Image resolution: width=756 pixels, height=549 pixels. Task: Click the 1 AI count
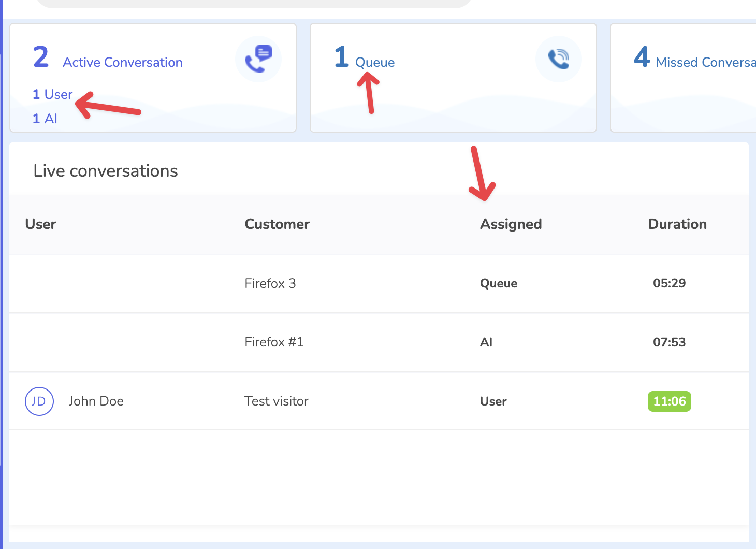[x=45, y=119]
